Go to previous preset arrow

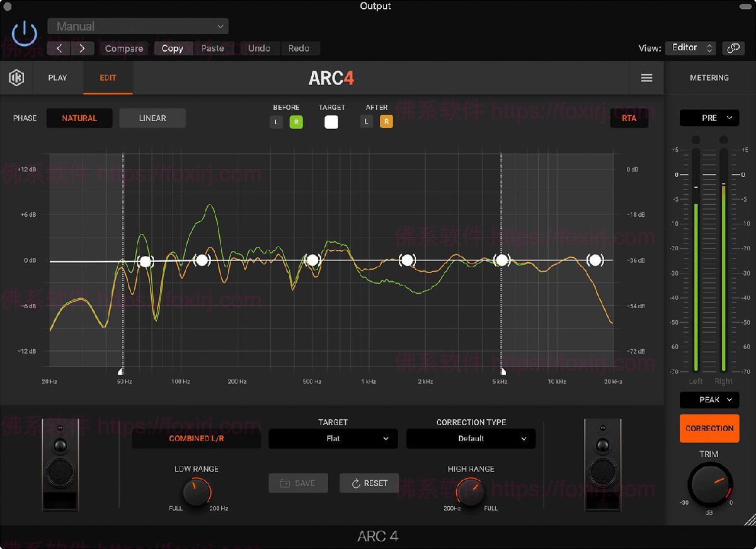pos(59,49)
